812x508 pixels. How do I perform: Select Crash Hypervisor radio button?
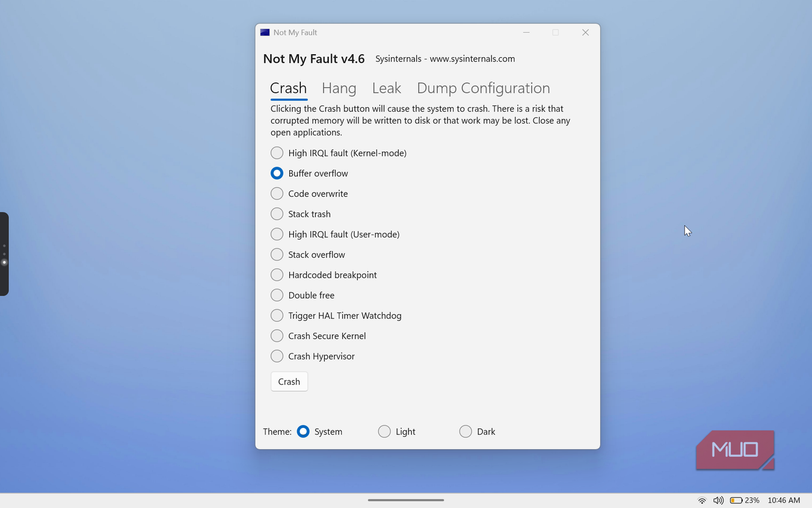(x=313, y=356)
